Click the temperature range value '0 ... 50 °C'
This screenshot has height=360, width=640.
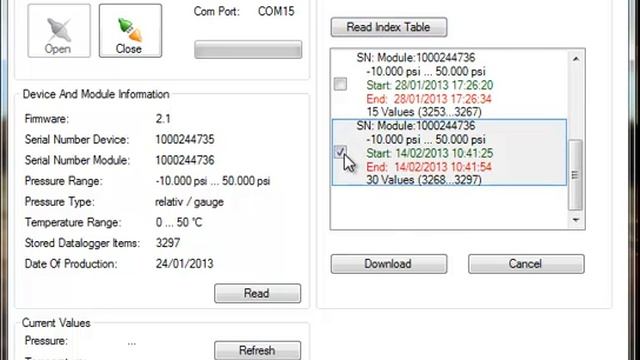pyautogui.click(x=179, y=222)
